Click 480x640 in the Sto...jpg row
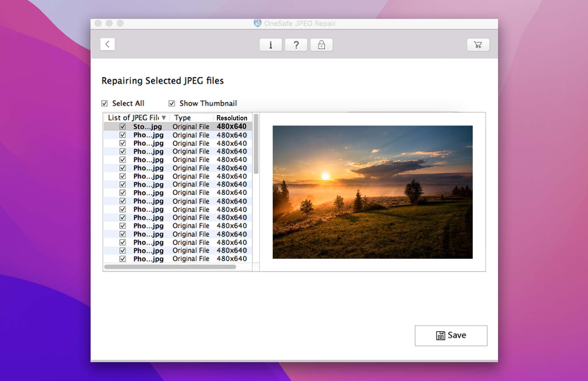588x381 pixels. pos(232,126)
